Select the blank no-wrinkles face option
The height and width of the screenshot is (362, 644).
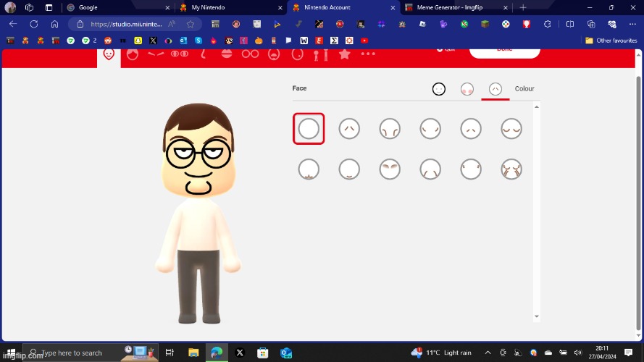pos(309,129)
